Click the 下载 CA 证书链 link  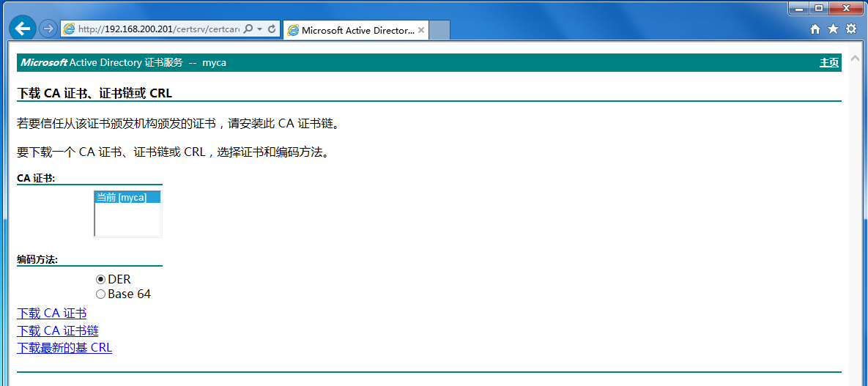tap(57, 331)
